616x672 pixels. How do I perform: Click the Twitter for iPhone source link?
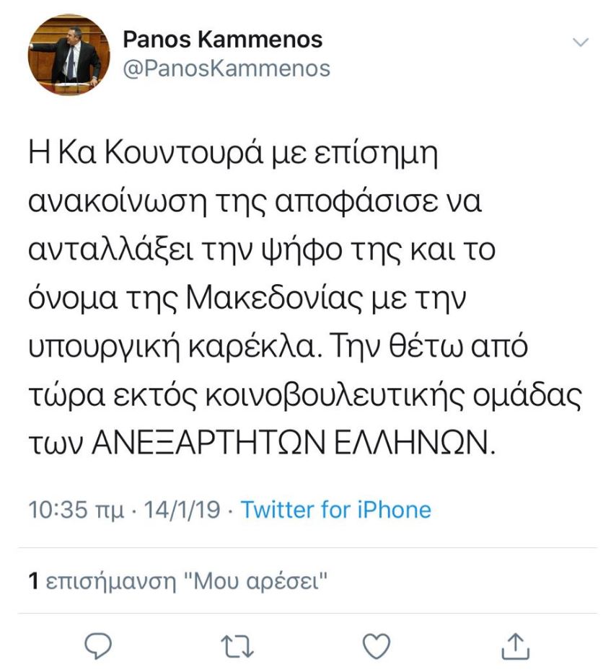pos(335,510)
